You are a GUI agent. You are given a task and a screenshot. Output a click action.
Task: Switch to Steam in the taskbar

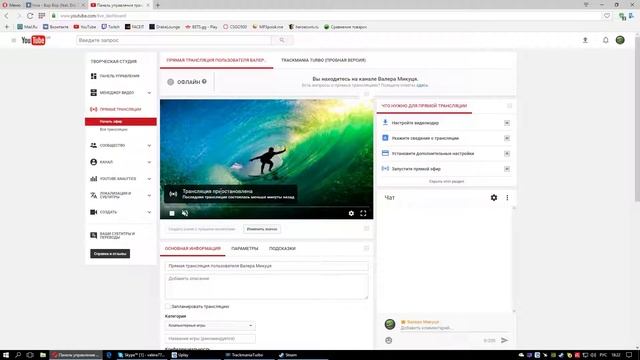[288, 355]
